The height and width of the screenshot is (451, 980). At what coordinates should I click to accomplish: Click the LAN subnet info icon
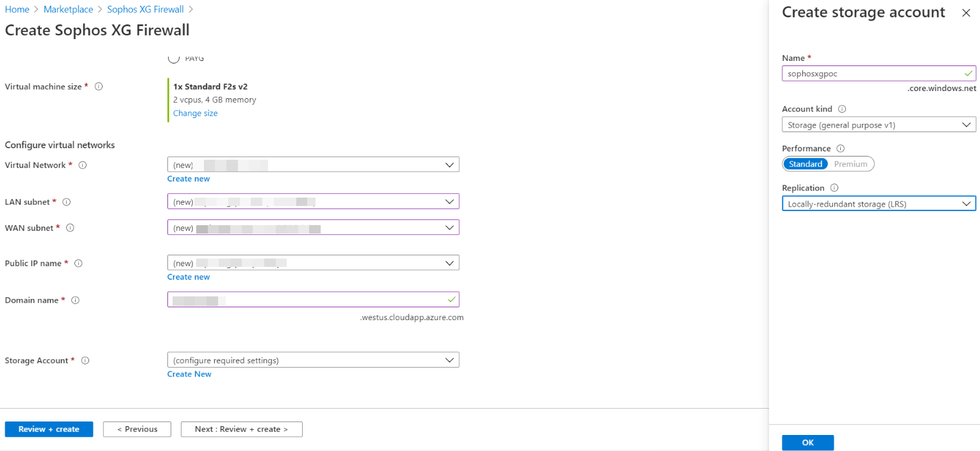[67, 202]
